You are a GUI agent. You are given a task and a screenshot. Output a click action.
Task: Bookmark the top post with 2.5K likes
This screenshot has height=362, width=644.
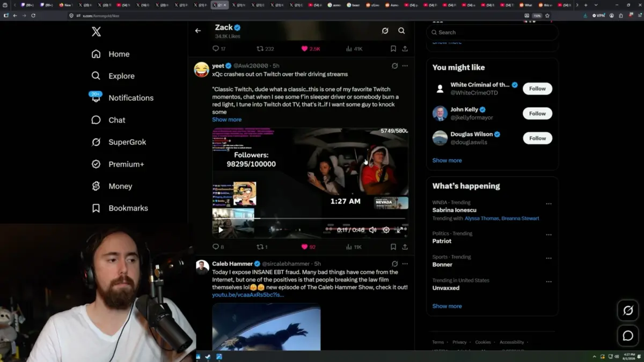(393, 49)
